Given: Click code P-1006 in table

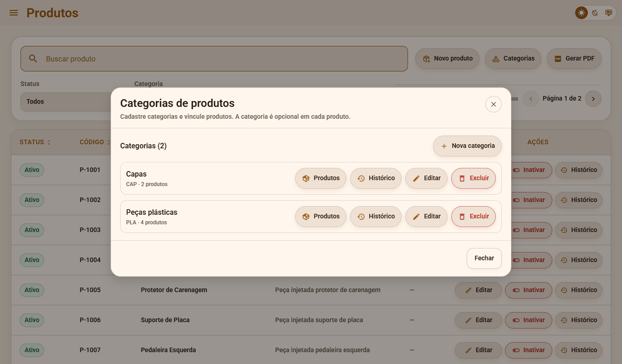Looking at the screenshot, I should (x=90, y=320).
